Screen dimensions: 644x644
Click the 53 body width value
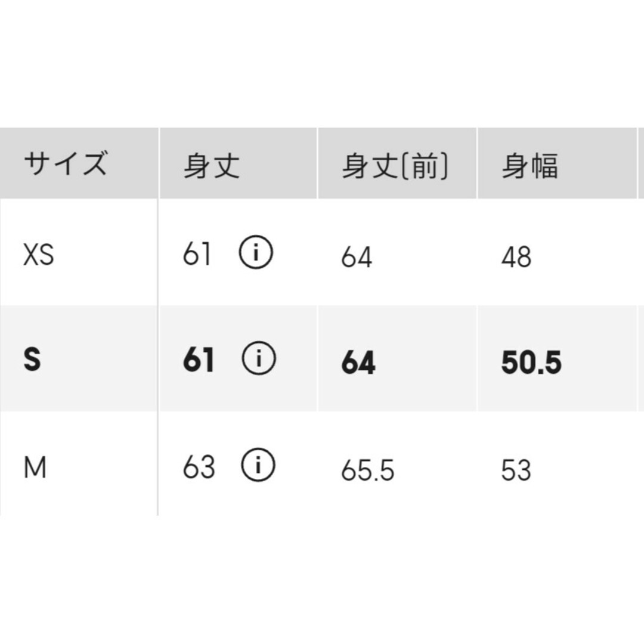pyautogui.click(x=516, y=470)
